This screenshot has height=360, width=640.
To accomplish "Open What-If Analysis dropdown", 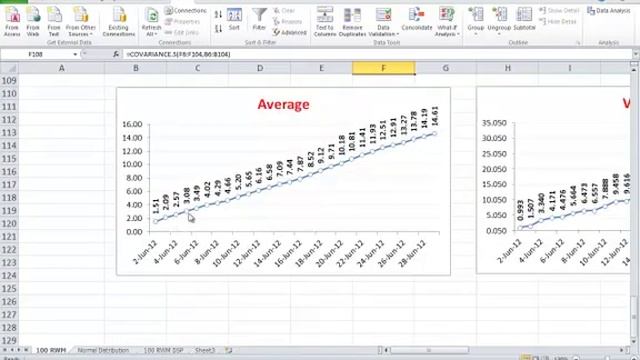I will (447, 22).
